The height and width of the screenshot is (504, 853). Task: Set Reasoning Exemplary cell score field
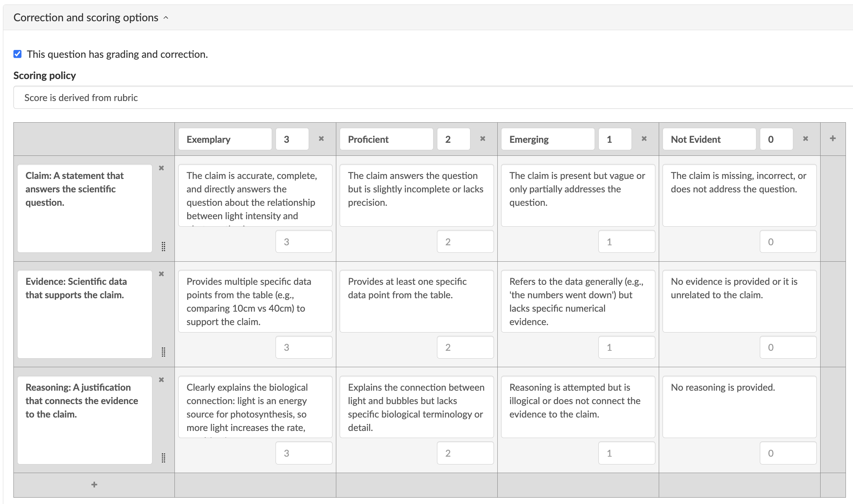pos(304,453)
